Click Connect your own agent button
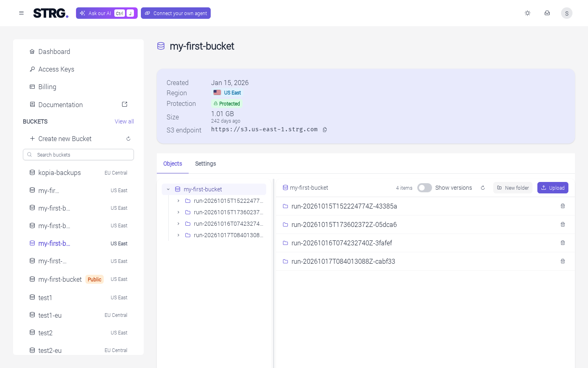Screen dimensions: 588x368 [x=176, y=13]
